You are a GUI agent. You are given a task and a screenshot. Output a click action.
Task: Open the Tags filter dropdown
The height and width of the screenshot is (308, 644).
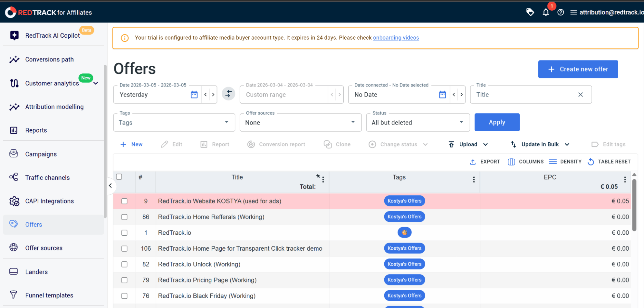click(x=174, y=122)
